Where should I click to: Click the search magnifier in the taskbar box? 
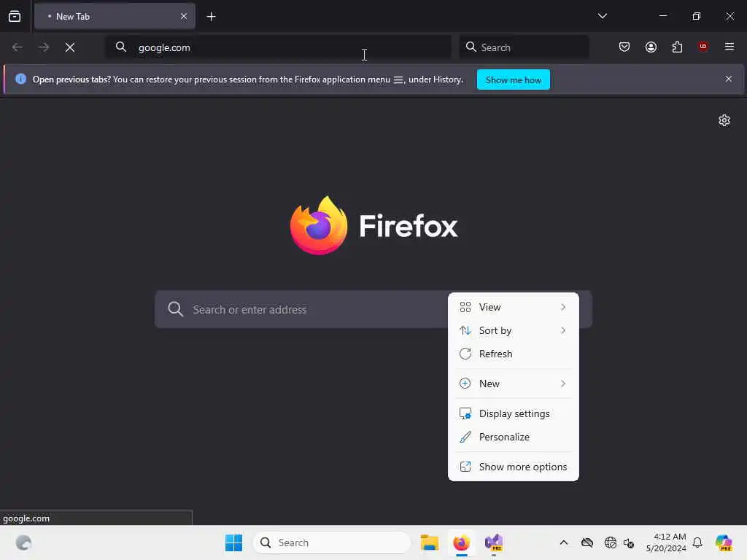pos(266,542)
